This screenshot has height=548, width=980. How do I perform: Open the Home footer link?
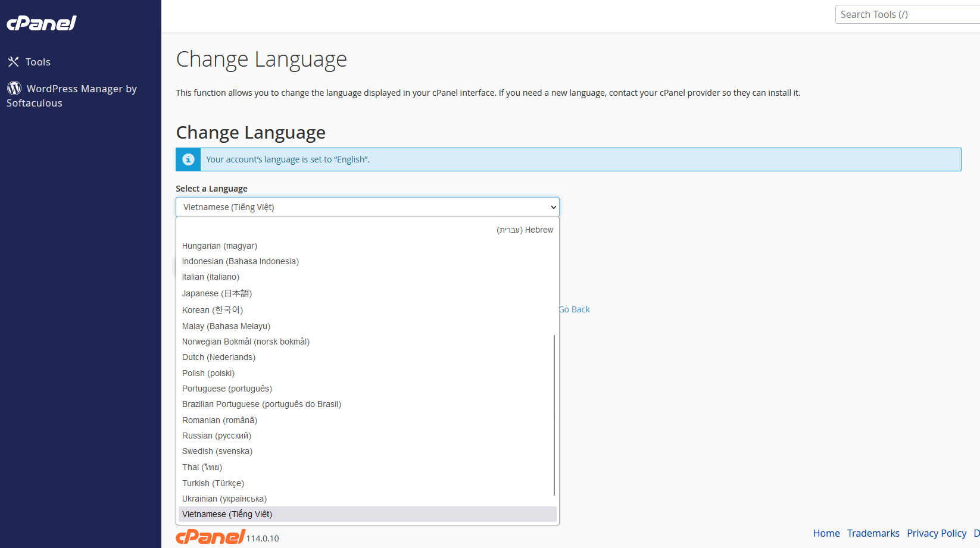coord(826,533)
